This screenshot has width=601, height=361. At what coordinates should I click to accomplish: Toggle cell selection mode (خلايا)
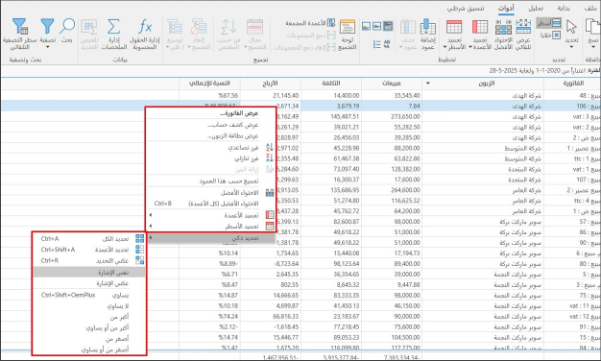coord(551,35)
